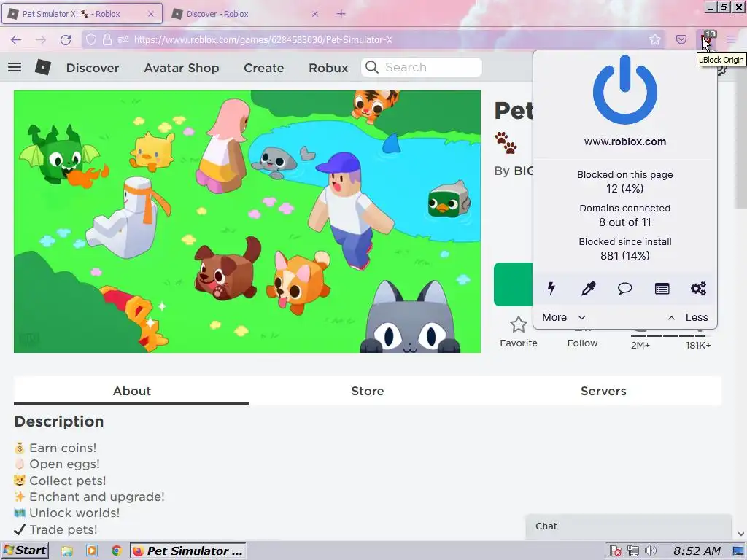Launch media player from taskbar
Viewport: 747px width, 560px height.
91,551
